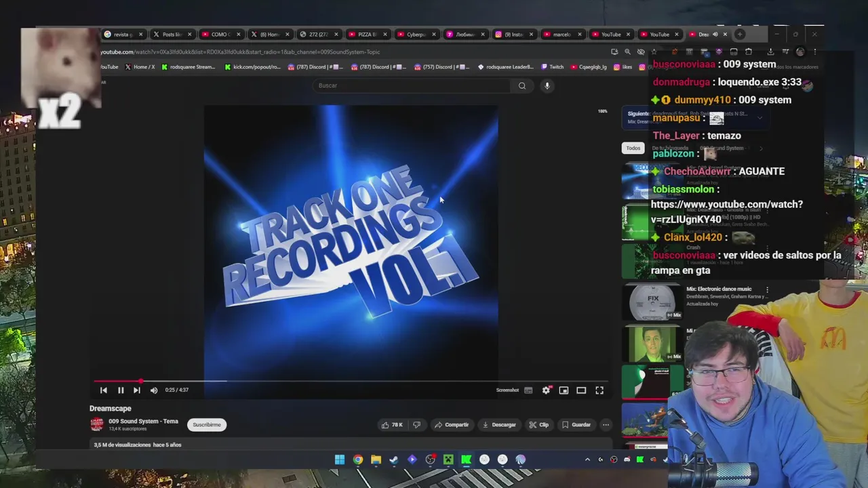Screen dimensions: 868x488
Task: Expand the 'Siguiente' mix queue chevron
Action: pyautogui.click(x=759, y=117)
